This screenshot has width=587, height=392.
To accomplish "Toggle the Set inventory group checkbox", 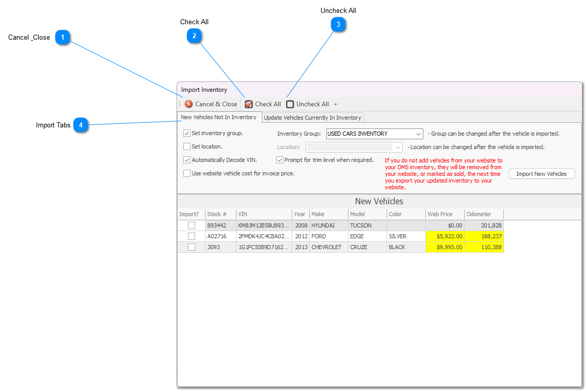I will [x=187, y=133].
